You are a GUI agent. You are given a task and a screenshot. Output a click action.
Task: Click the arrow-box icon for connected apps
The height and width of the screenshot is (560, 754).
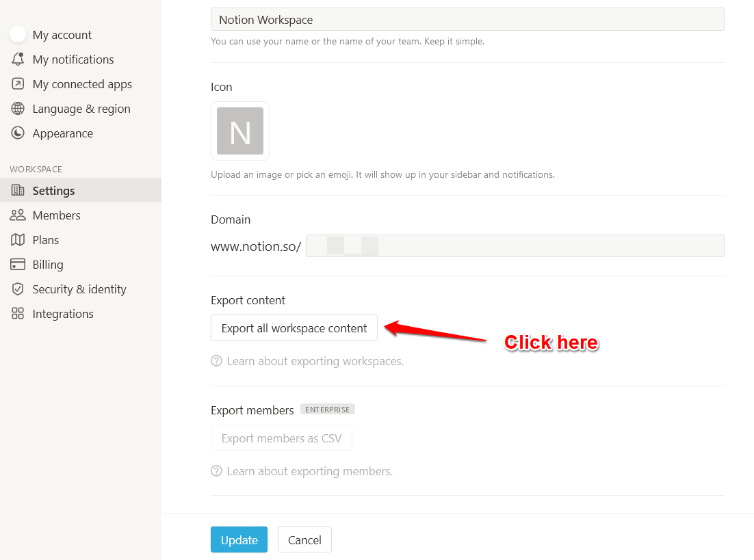(18, 83)
